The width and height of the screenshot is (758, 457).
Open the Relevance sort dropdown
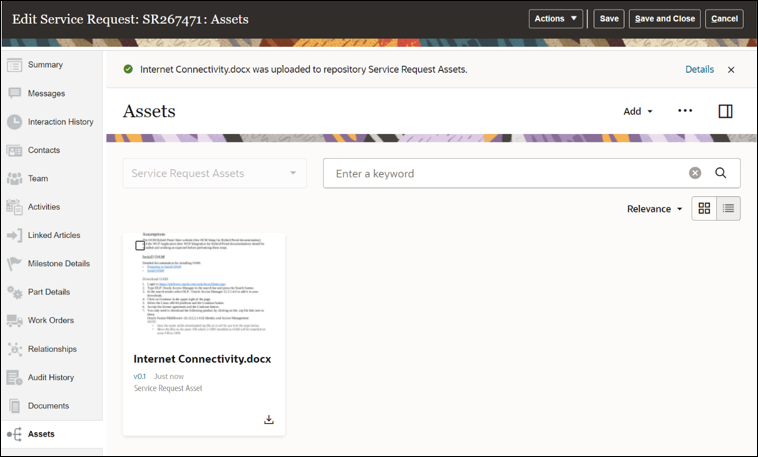click(655, 209)
